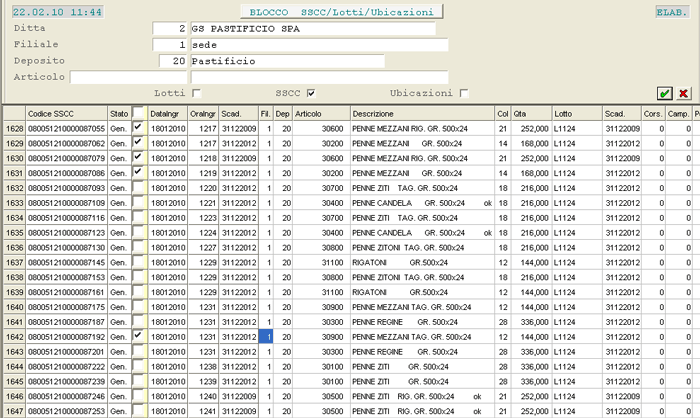Select SSCC code 080051210000087192
This screenshot has width=700, height=418.
point(67,337)
